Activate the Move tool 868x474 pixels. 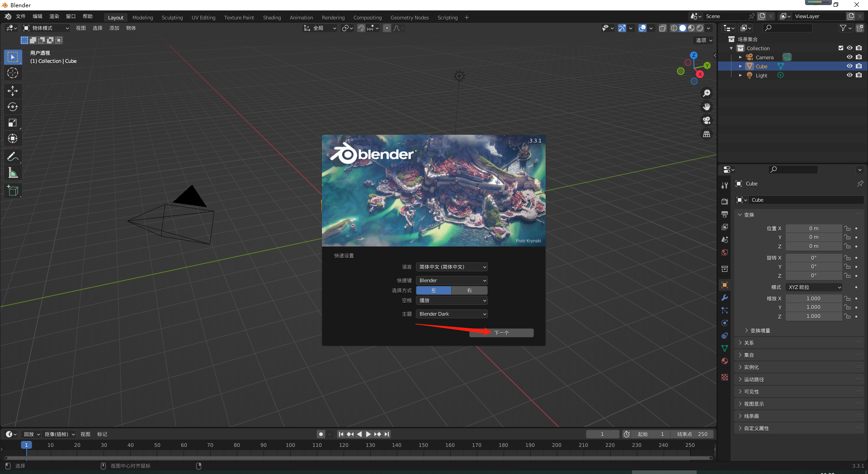(13, 91)
